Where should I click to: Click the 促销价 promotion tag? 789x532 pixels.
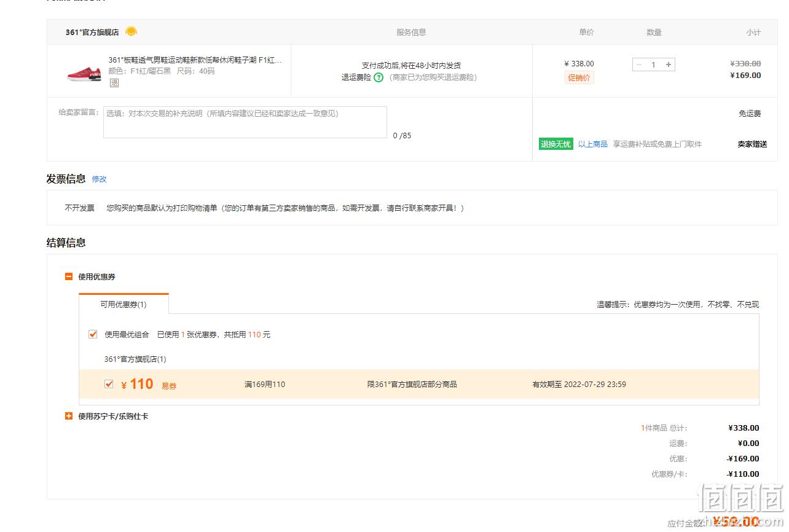coord(579,78)
